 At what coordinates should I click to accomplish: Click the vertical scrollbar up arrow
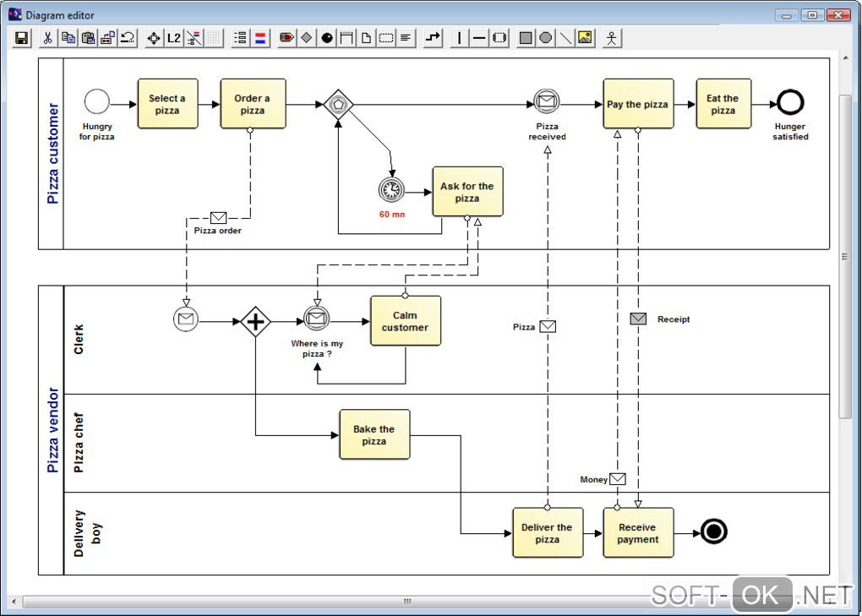[845, 57]
